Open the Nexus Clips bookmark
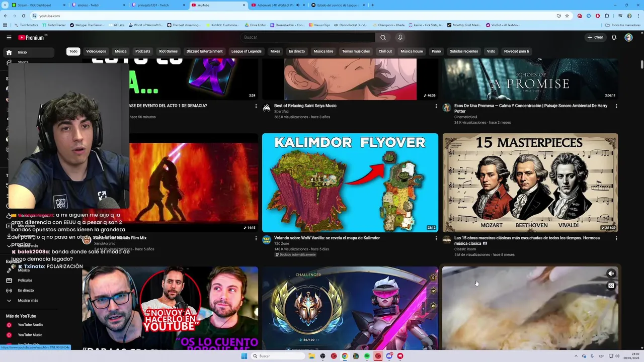 (x=319, y=25)
